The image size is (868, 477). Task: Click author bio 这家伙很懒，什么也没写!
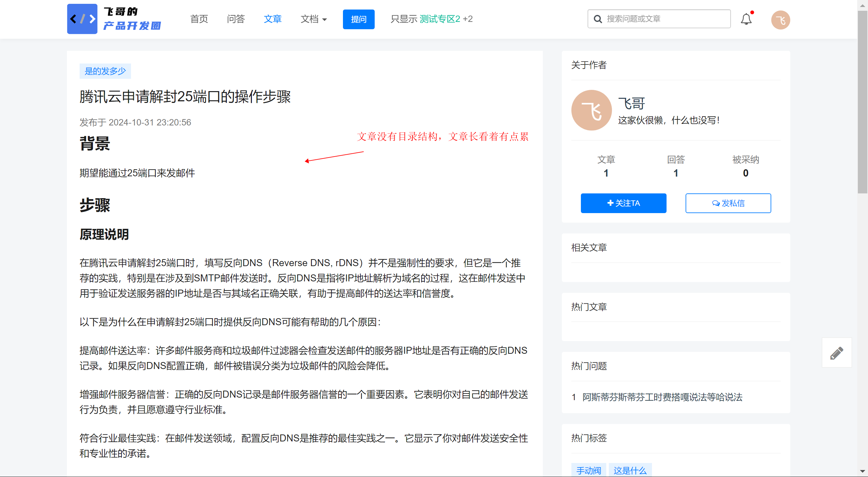[x=669, y=120]
